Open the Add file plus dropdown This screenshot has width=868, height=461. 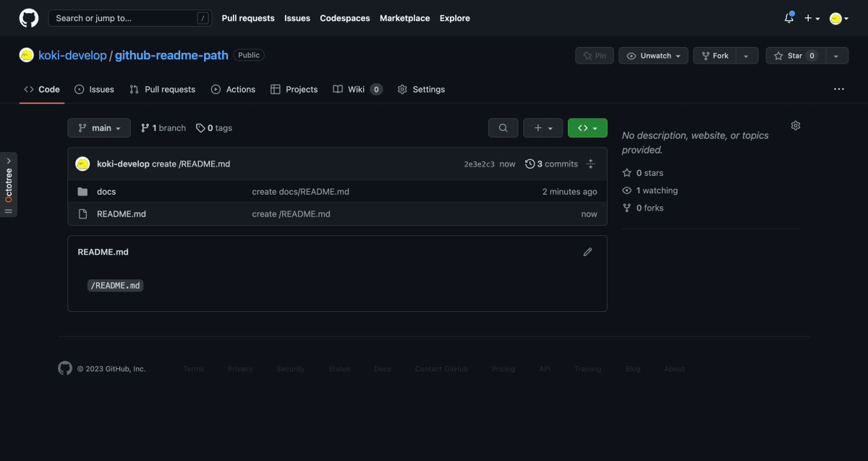click(542, 128)
